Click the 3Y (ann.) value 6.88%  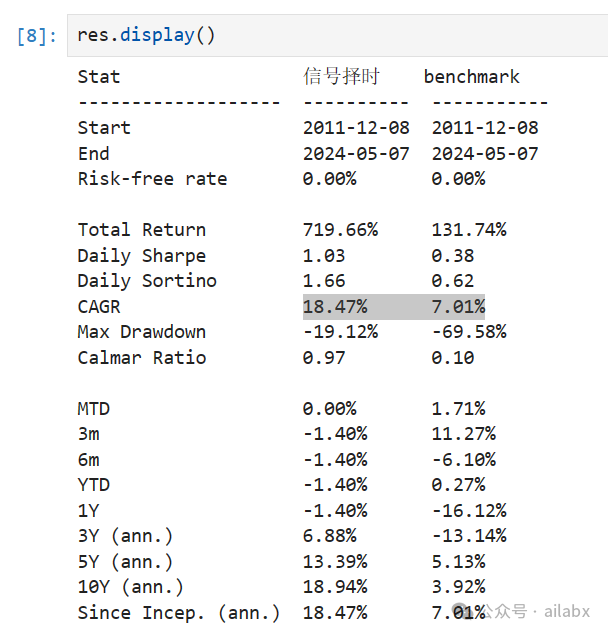(330, 536)
